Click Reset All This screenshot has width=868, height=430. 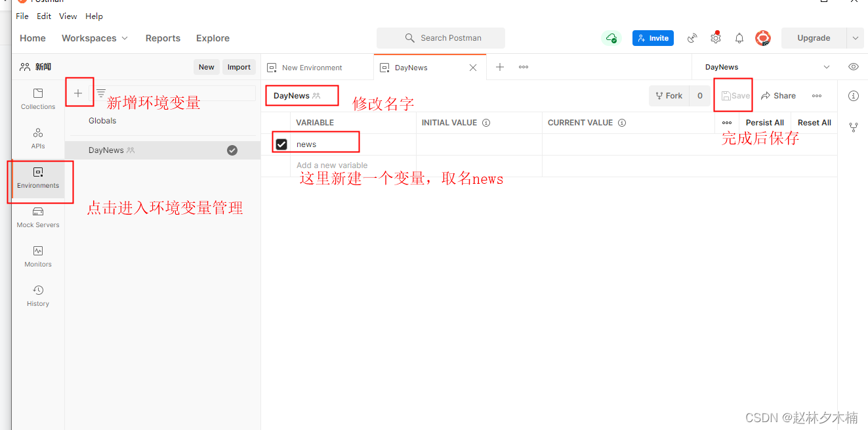point(814,123)
